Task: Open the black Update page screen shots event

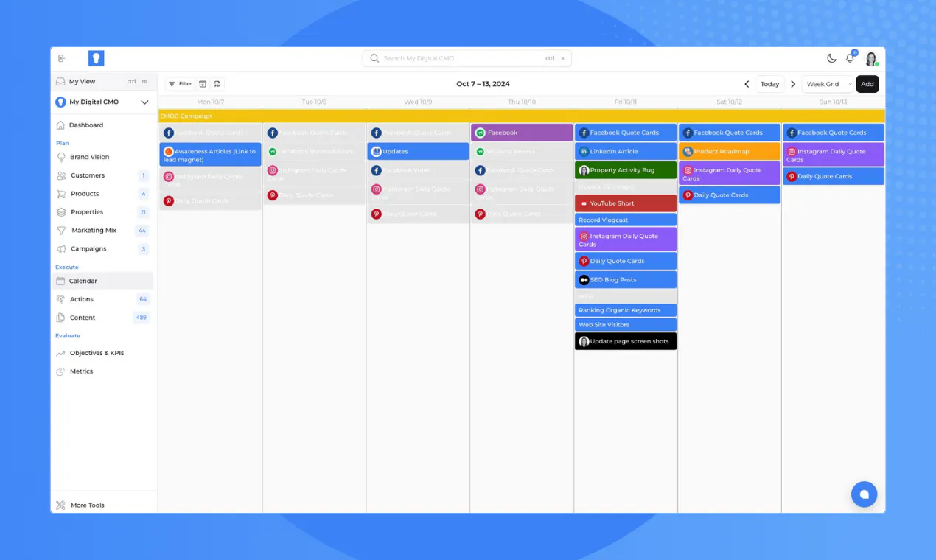Action: (626, 341)
